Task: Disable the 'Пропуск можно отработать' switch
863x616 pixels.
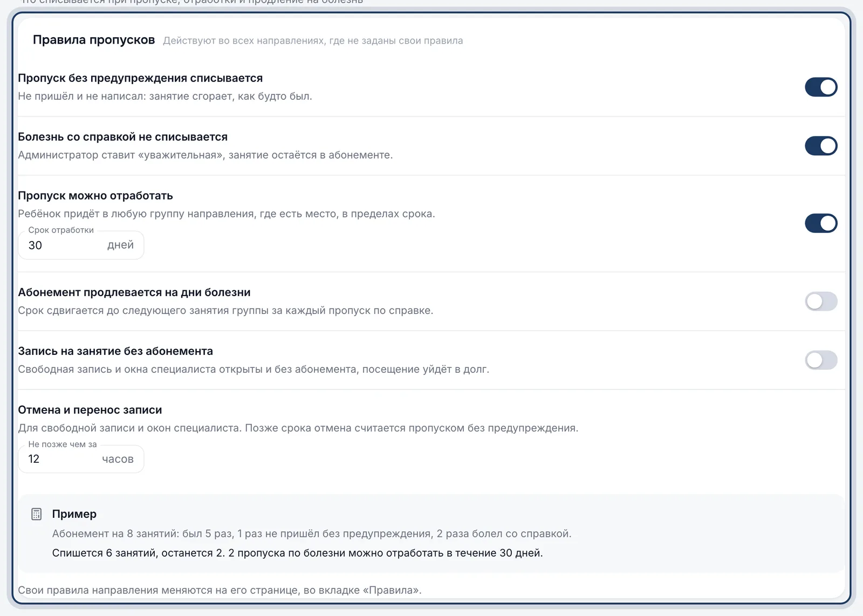Action: (x=821, y=223)
